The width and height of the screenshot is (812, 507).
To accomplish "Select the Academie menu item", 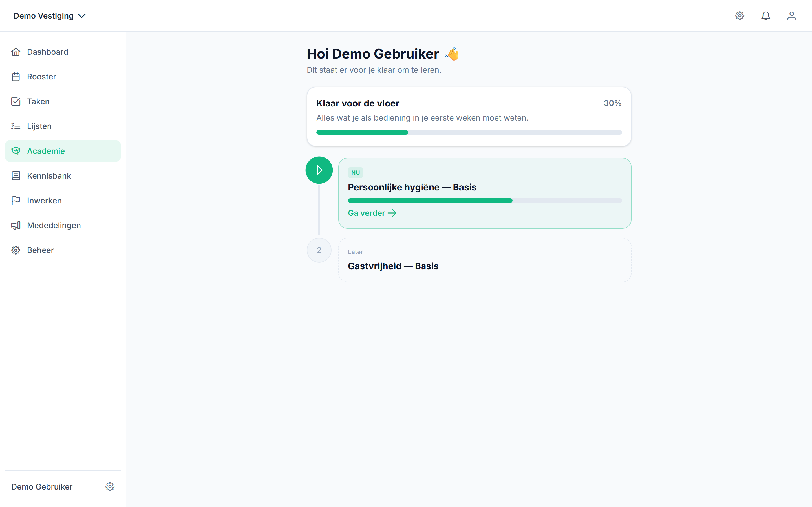I will [63, 151].
